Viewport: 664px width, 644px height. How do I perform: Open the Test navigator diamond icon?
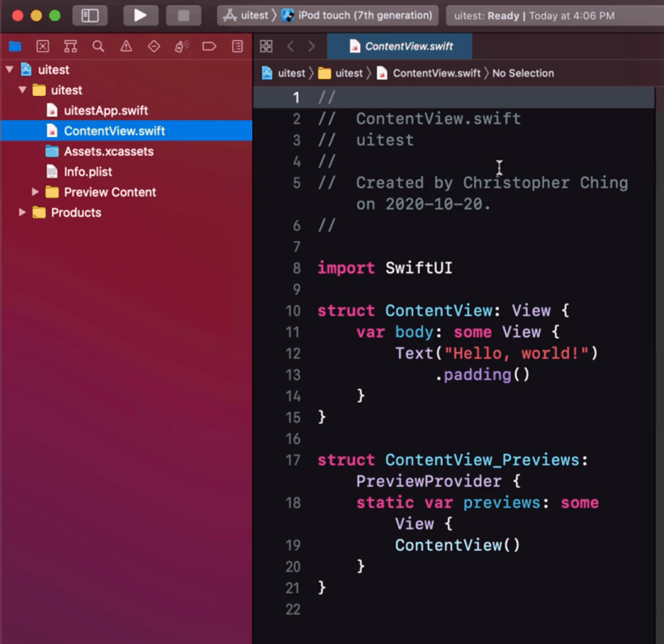154,46
